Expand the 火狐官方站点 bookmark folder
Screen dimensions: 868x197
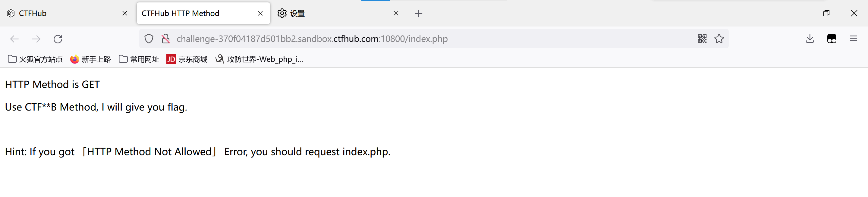tap(35, 59)
